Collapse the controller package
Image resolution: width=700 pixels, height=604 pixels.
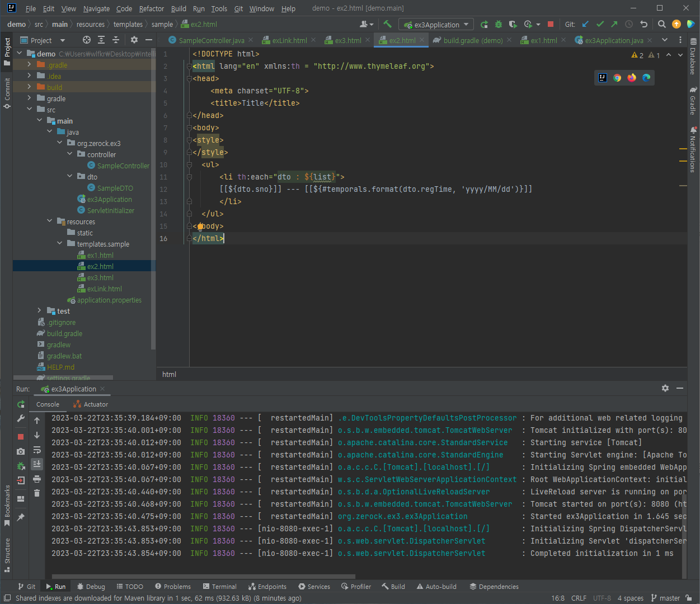[x=69, y=154]
